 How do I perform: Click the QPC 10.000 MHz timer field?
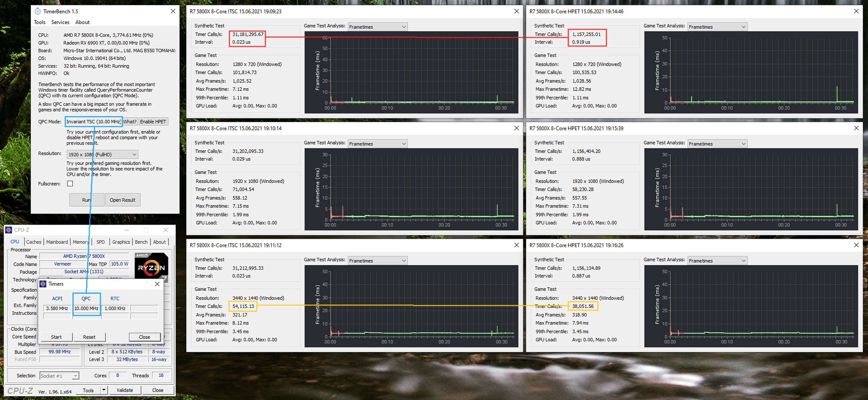click(x=86, y=308)
